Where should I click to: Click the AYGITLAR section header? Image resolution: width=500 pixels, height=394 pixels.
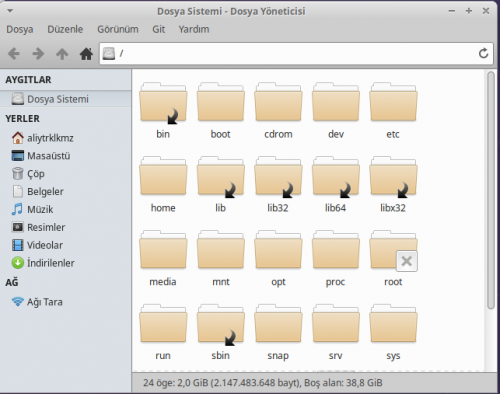click(x=28, y=80)
